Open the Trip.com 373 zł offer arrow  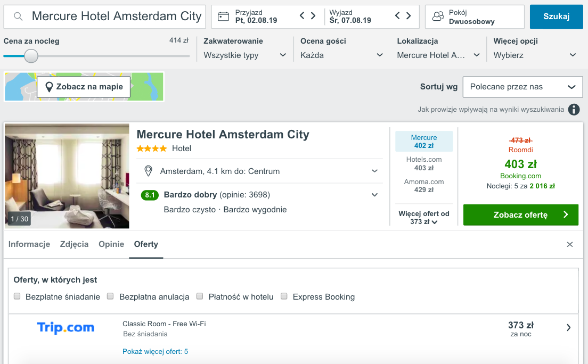click(568, 328)
